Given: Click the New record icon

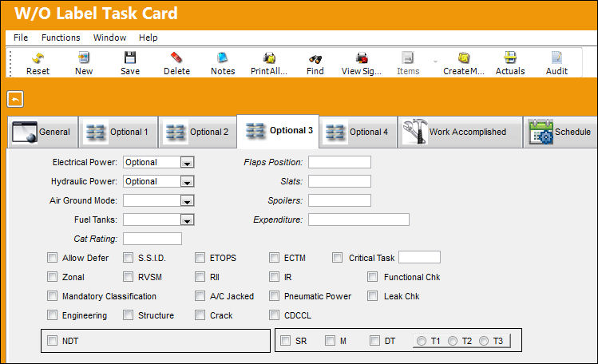Looking at the screenshot, I should coord(84,58).
